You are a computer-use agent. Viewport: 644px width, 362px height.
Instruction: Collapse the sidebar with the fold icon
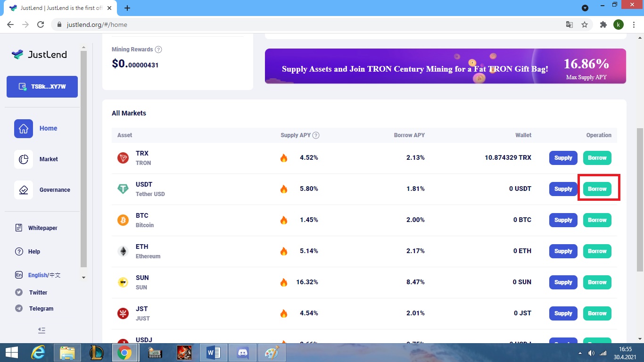coord(41,330)
